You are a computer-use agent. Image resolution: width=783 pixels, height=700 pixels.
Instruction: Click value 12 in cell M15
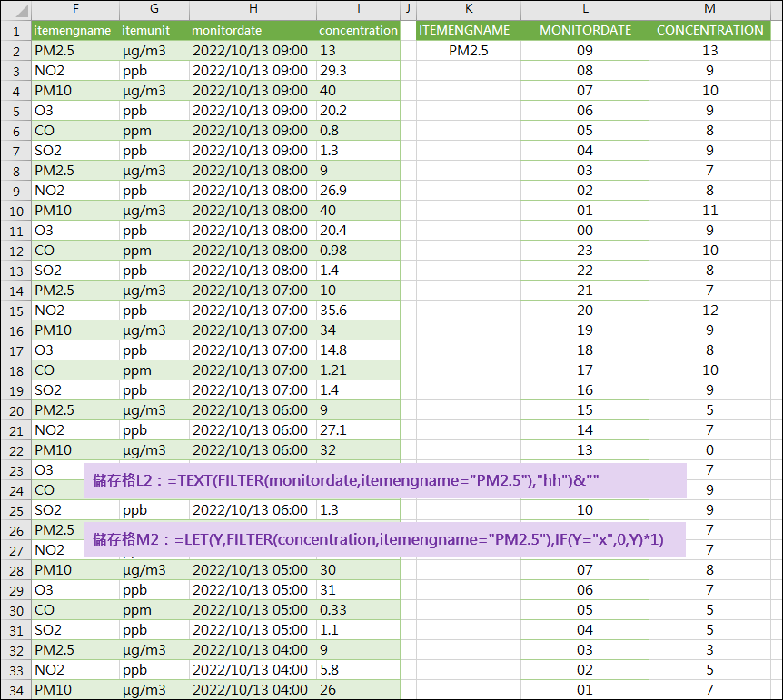[709, 311]
